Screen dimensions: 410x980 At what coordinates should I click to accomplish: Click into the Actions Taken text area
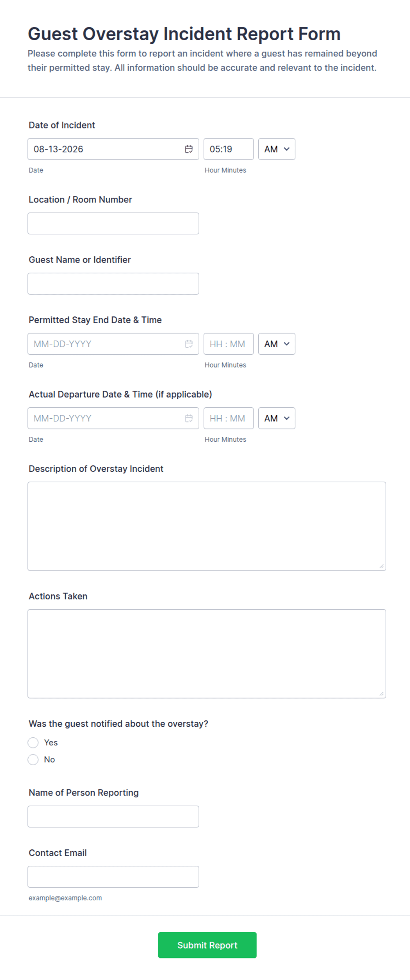[207, 654]
